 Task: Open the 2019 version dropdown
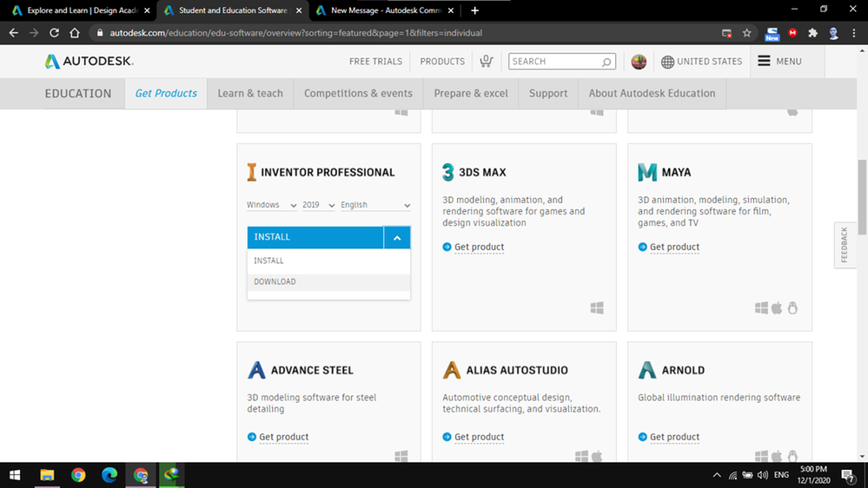(318, 205)
